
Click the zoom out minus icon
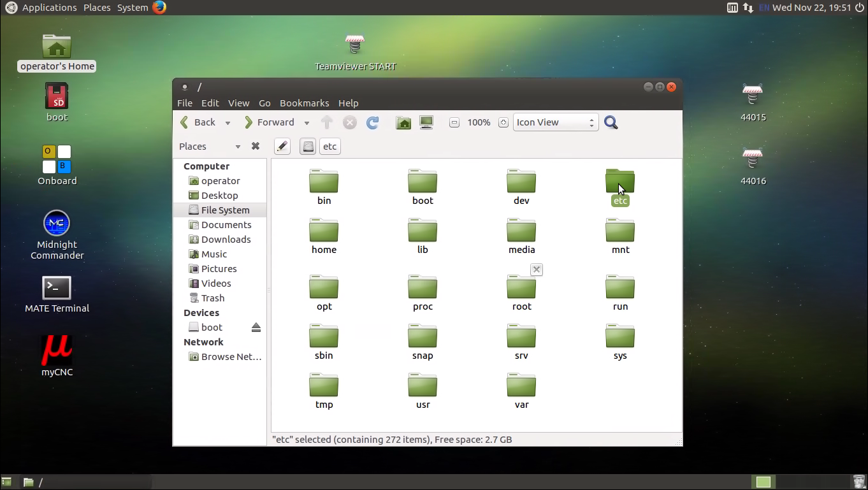pos(454,122)
